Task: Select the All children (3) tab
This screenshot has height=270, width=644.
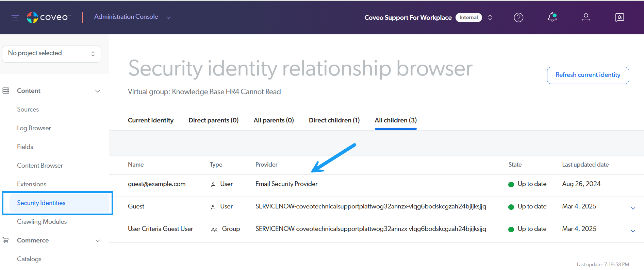Action: [396, 120]
